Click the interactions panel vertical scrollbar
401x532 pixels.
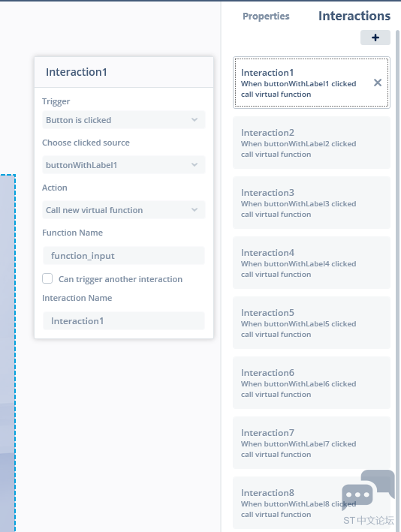tap(397, 281)
